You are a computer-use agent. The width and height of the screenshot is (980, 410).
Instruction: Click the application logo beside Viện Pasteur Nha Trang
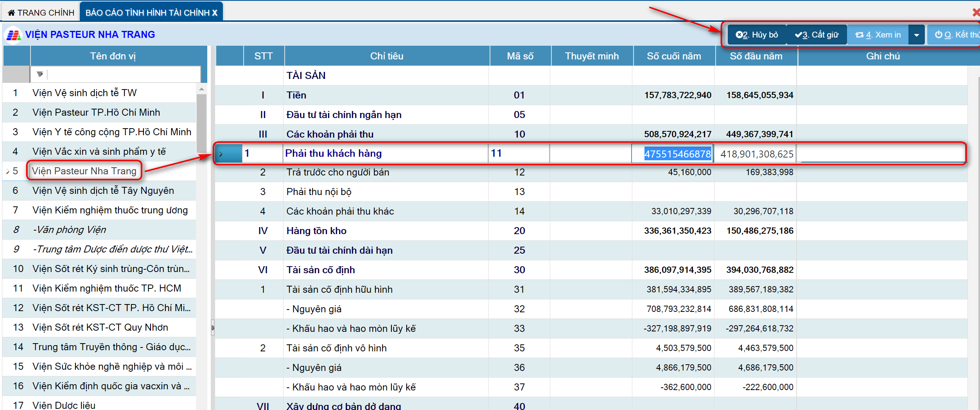pyautogui.click(x=13, y=35)
